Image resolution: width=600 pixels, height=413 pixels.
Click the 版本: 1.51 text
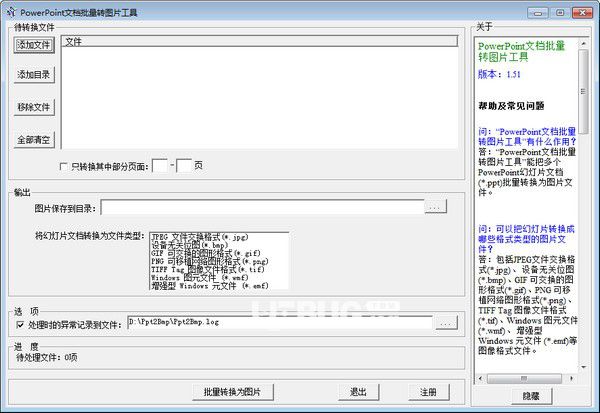point(499,74)
